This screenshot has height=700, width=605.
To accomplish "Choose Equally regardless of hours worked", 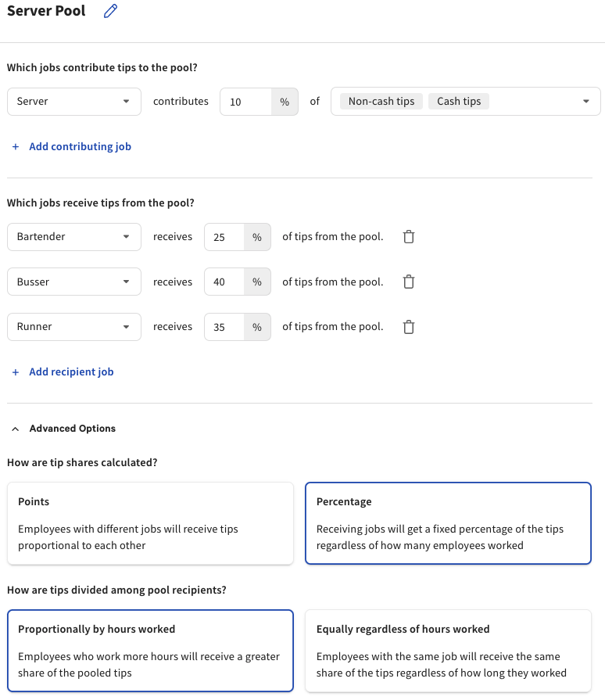I will pos(448,650).
